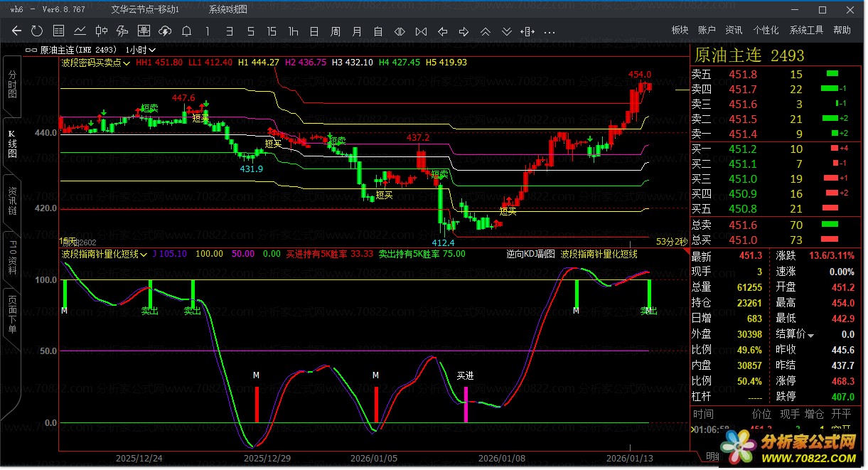Image resolution: width=868 pixels, height=470 pixels.
Task: Expand the 结算价 dropdown arrow
Action: 811,335
